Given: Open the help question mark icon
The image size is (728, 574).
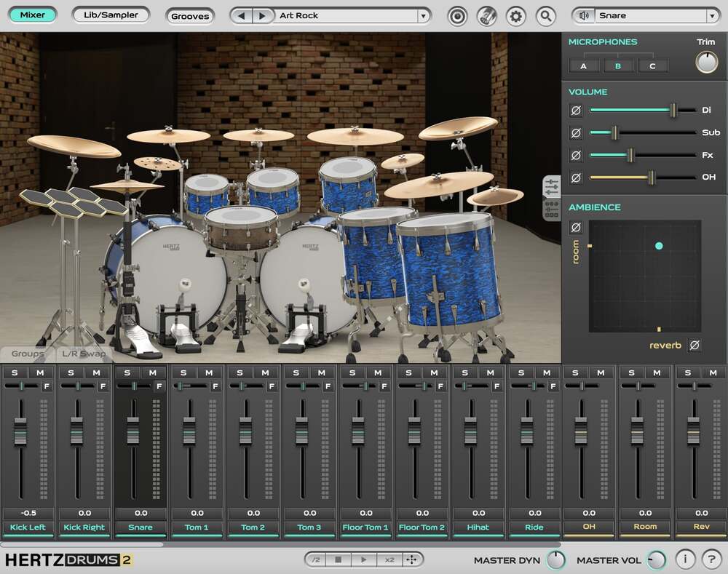Looking at the screenshot, I should click(x=711, y=559).
